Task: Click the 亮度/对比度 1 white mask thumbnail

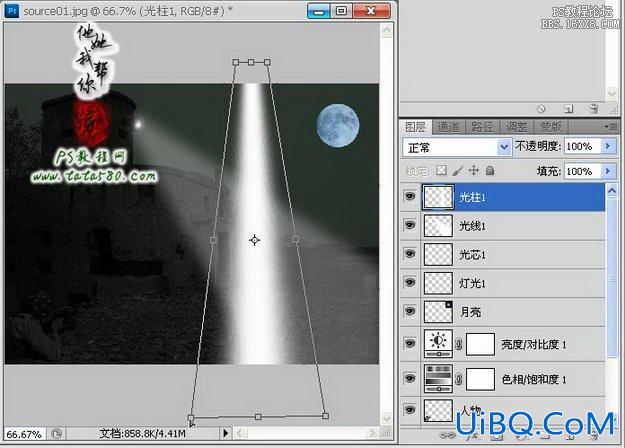Action: point(480,344)
